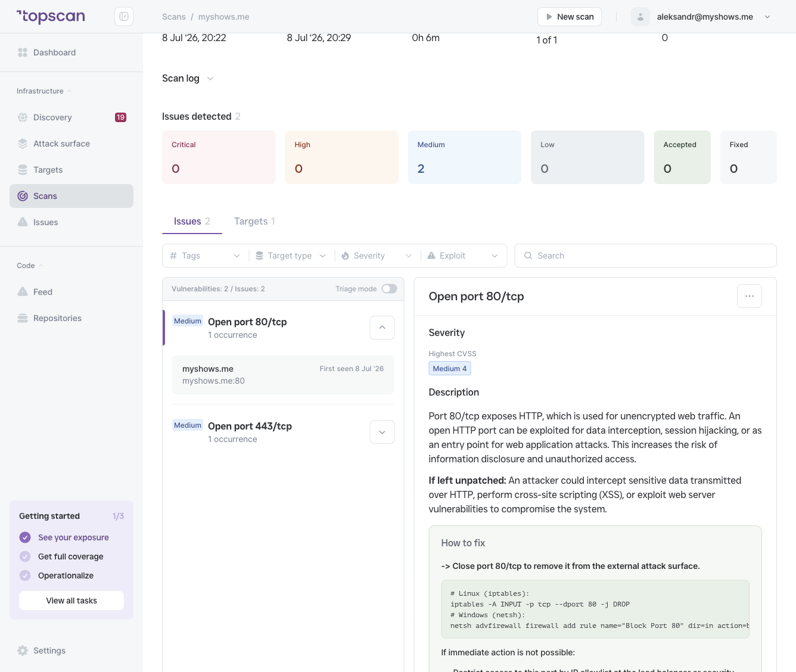Click the Discovery globe icon

(23, 117)
